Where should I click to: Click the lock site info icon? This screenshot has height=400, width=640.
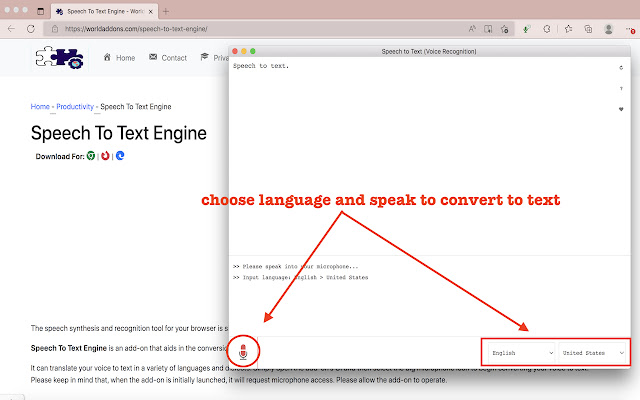(55, 29)
